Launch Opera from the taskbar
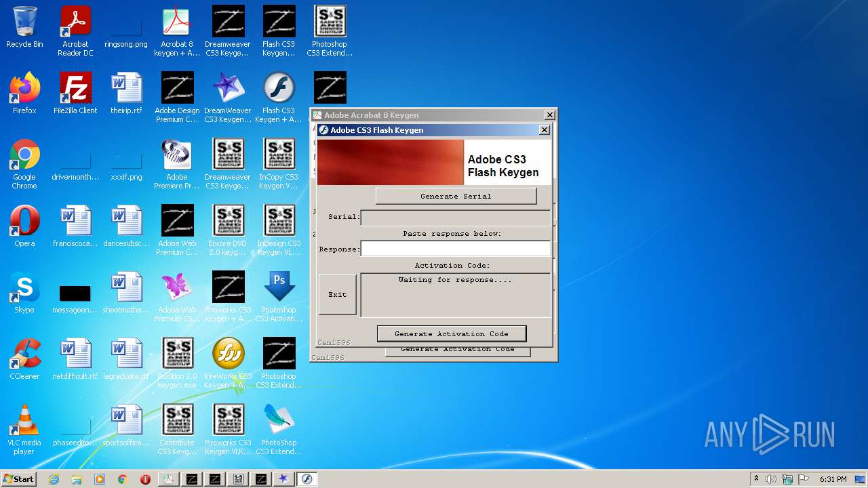 tap(145, 479)
